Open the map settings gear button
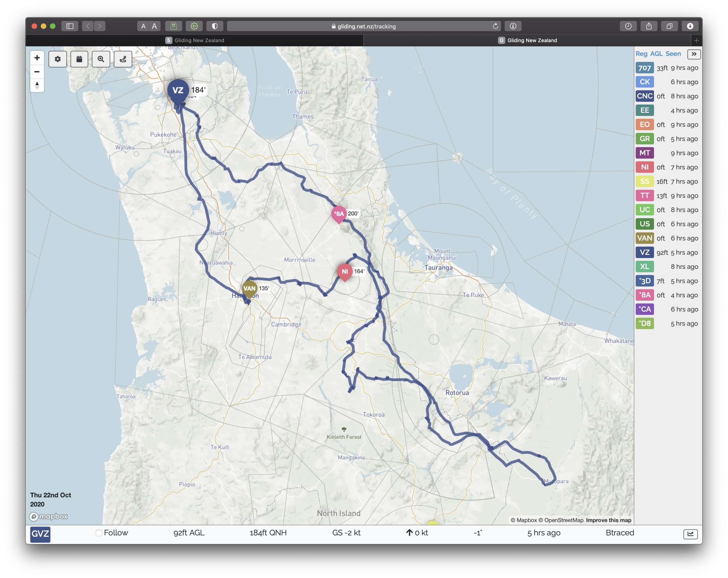Viewport: 728px width, 578px height. [58, 59]
